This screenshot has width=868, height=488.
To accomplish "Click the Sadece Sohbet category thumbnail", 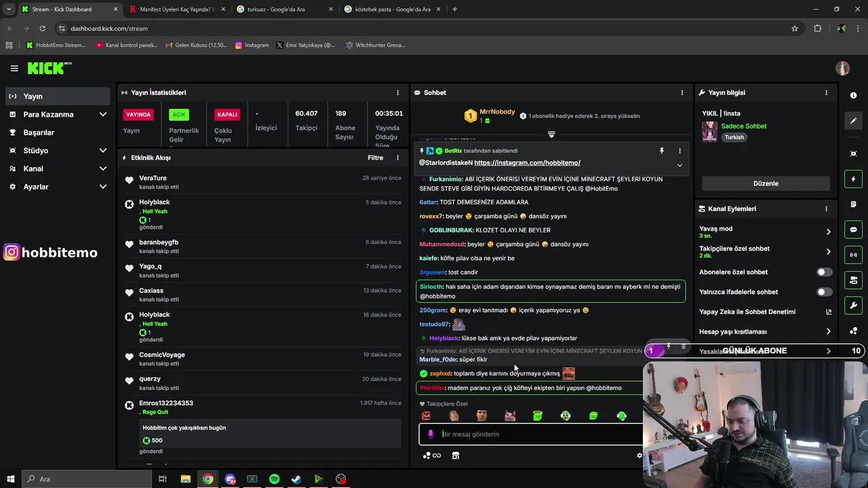I will (x=709, y=131).
